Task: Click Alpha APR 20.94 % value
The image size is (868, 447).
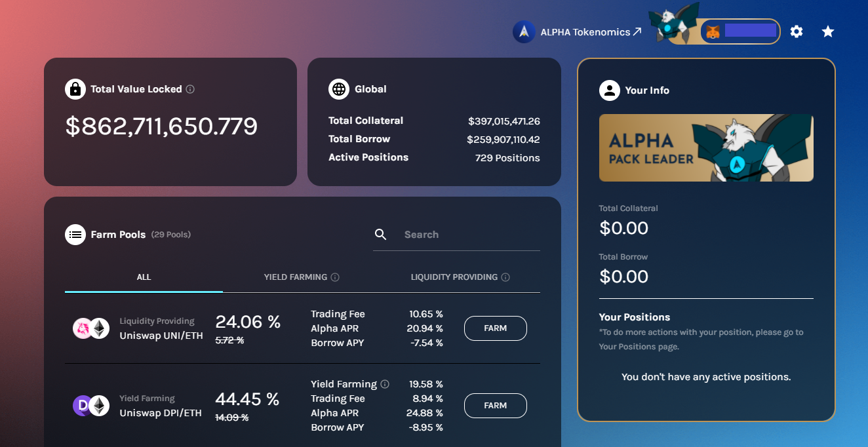Action: coord(426,328)
